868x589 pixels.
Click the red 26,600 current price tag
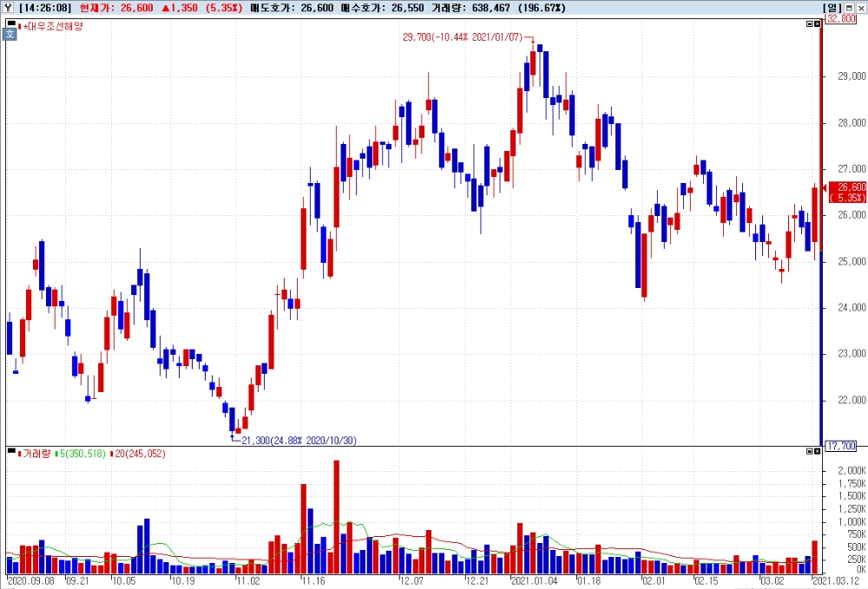847,192
